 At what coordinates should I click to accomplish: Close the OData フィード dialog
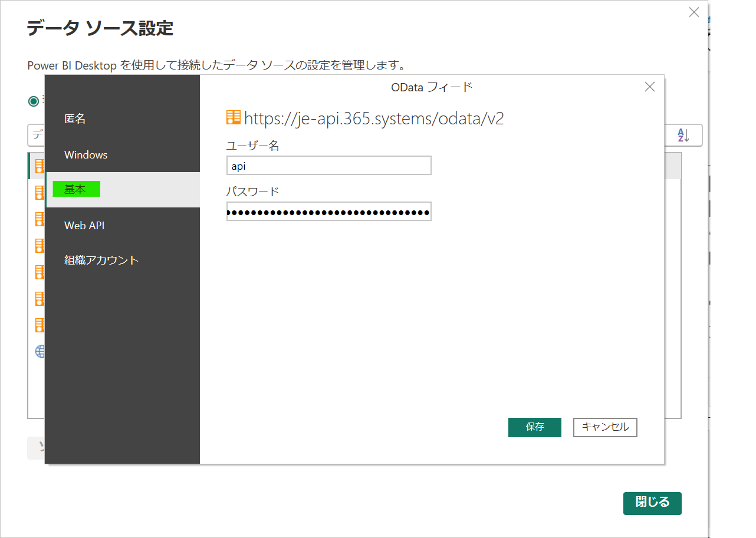click(x=650, y=87)
